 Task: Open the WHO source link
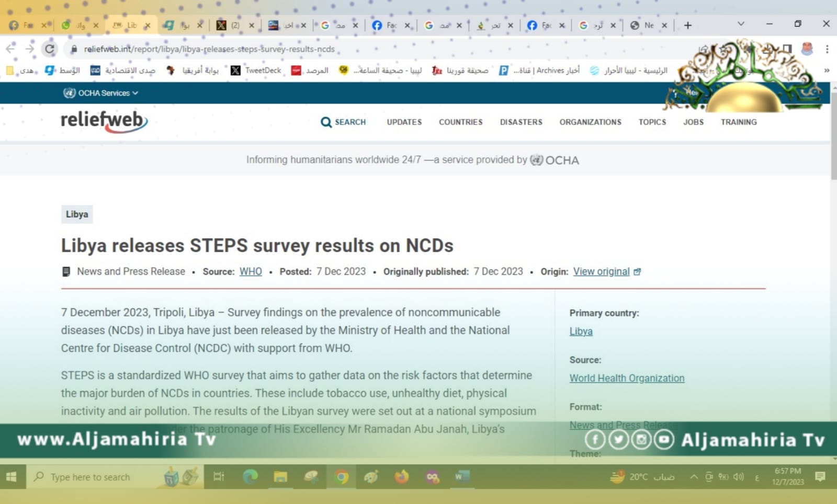tap(251, 271)
